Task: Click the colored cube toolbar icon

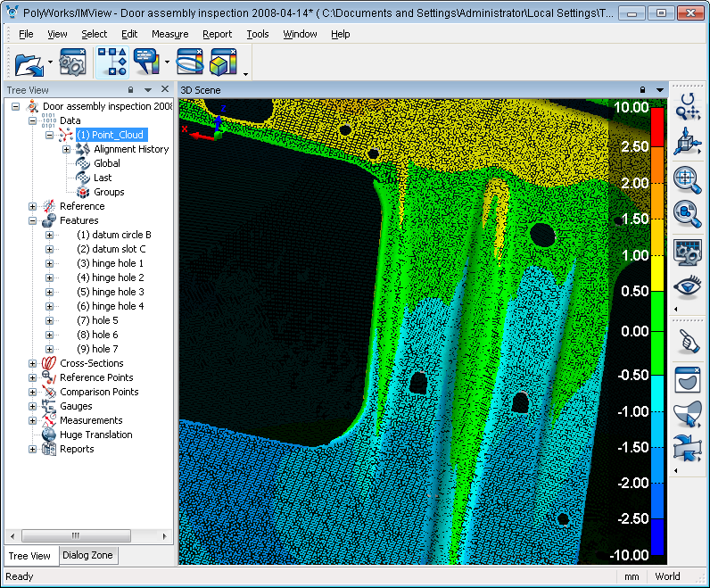Action: coord(223,62)
